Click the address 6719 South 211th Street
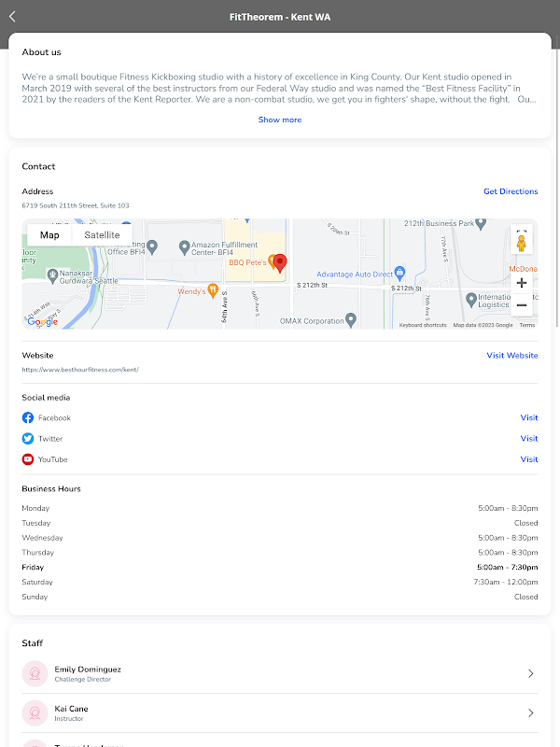560x747 pixels. click(76, 205)
